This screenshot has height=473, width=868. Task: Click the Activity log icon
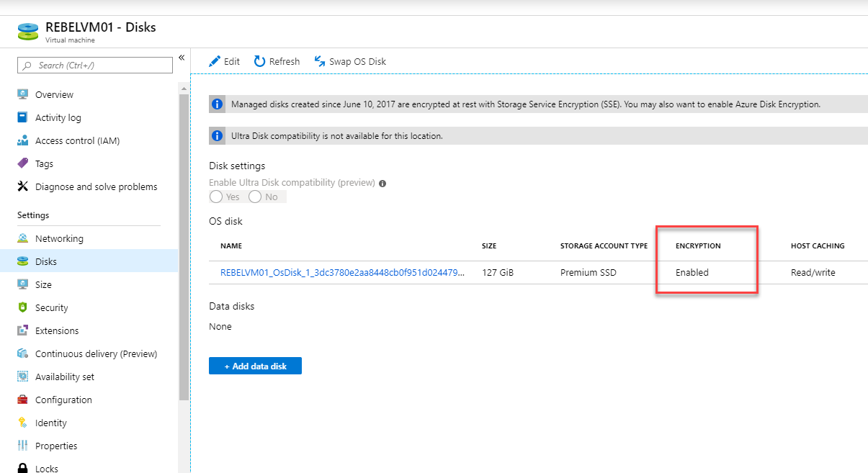23,117
